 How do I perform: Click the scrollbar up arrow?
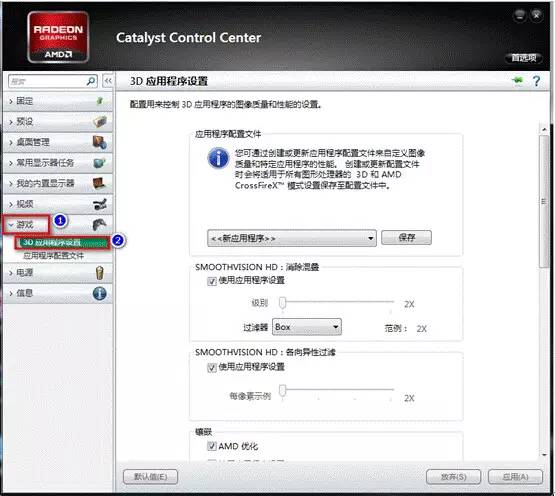544,130
